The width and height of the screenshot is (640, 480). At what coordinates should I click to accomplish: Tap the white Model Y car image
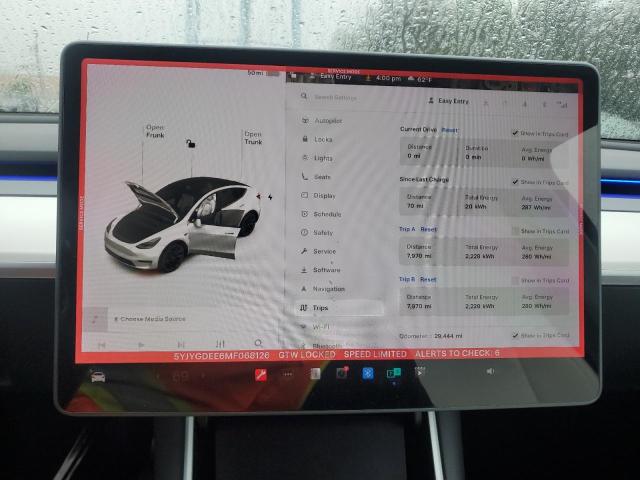(x=182, y=224)
